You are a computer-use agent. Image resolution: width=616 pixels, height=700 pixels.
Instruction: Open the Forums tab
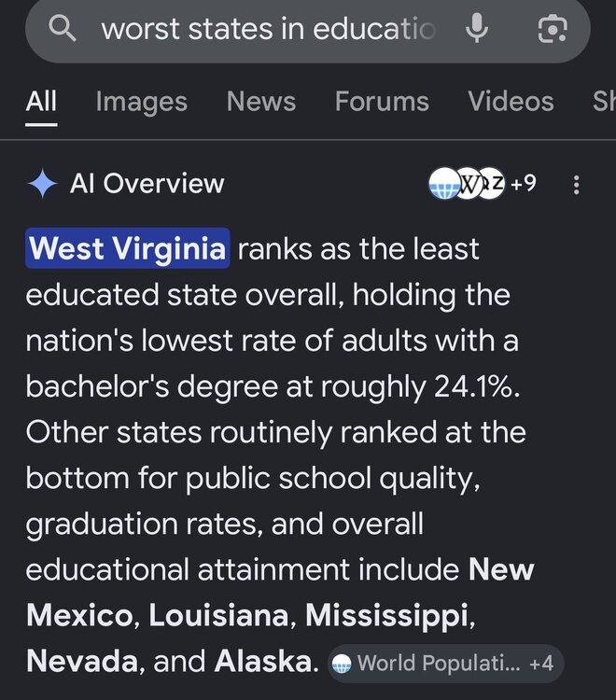click(382, 102)
